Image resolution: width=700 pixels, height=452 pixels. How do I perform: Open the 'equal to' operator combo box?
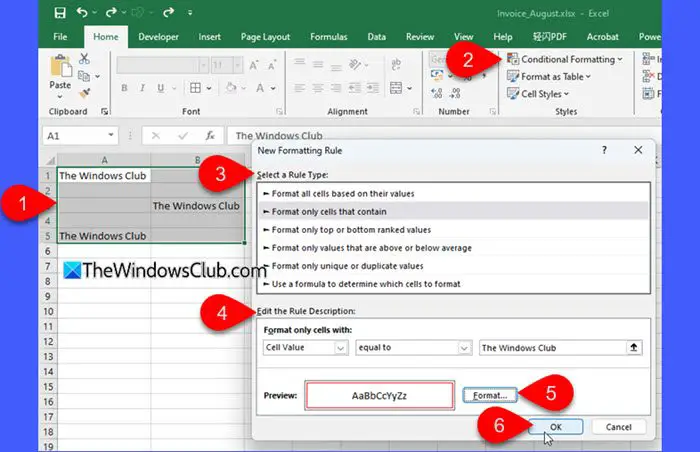[x=413, y=347]
